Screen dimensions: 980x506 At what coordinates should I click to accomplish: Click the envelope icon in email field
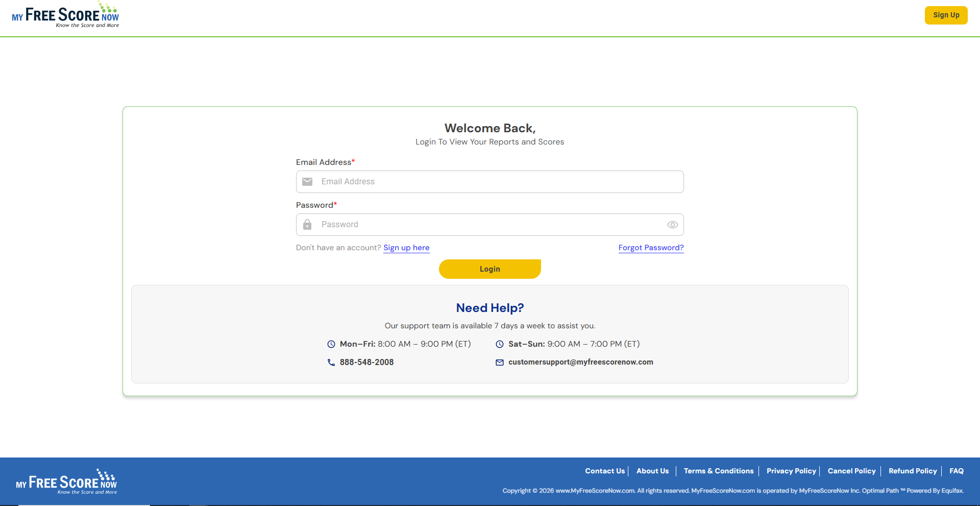[307, 182]
